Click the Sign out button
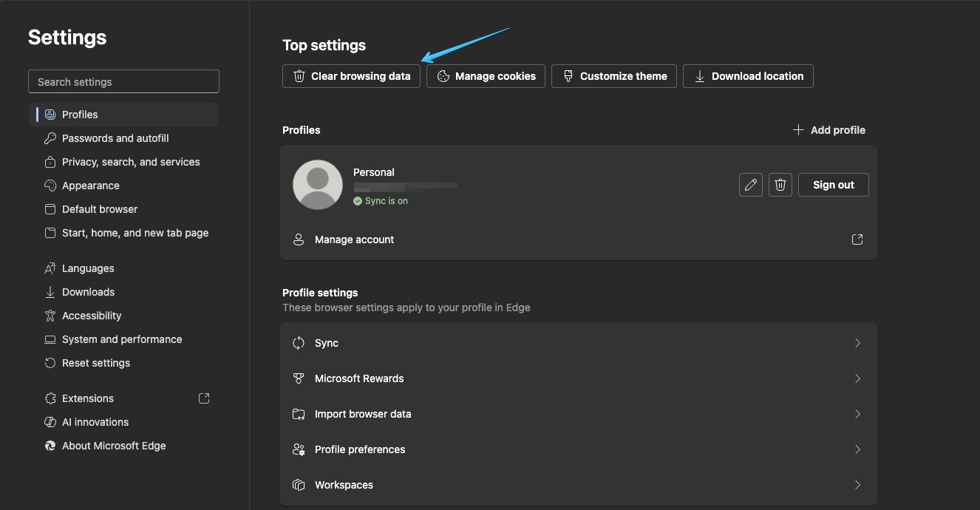Screen dimensions: 980x510 833,185
